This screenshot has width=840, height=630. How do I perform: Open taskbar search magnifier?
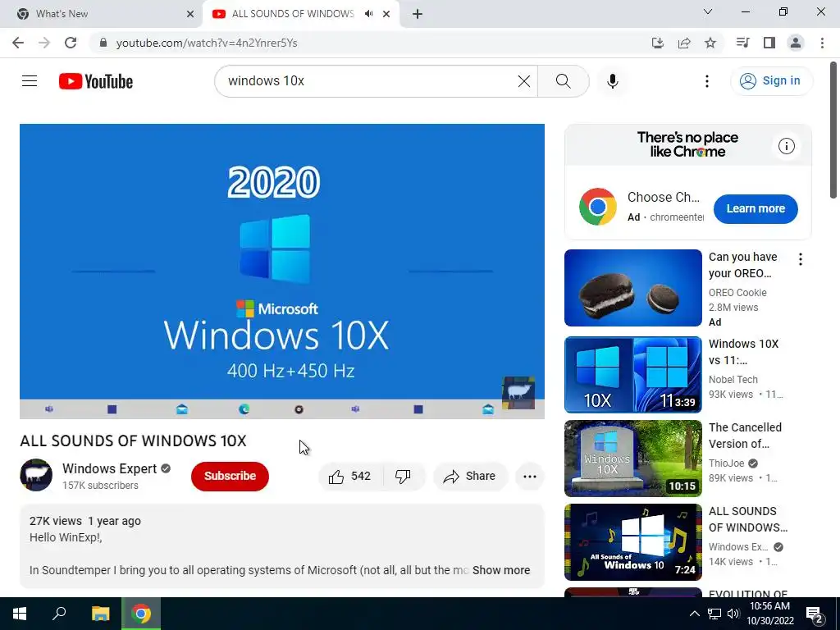(x=59, y=614)
